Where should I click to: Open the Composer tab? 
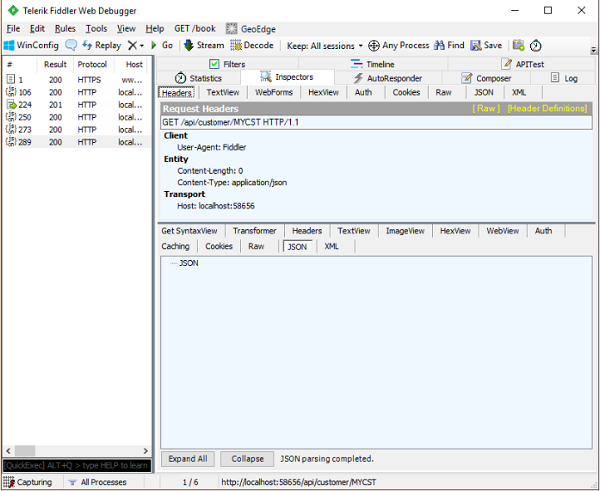point(486,78)
